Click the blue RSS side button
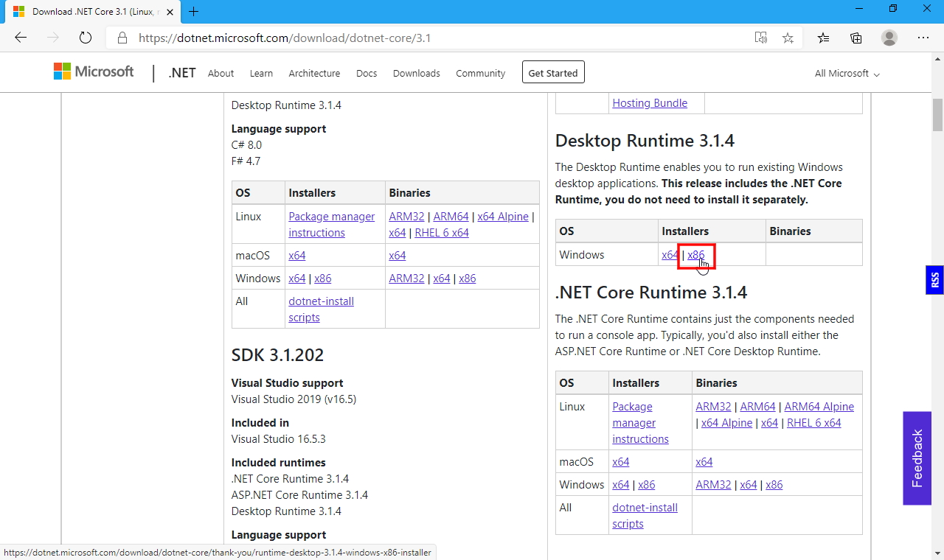This screenshot has height=560, width=944. pos(934,280)
